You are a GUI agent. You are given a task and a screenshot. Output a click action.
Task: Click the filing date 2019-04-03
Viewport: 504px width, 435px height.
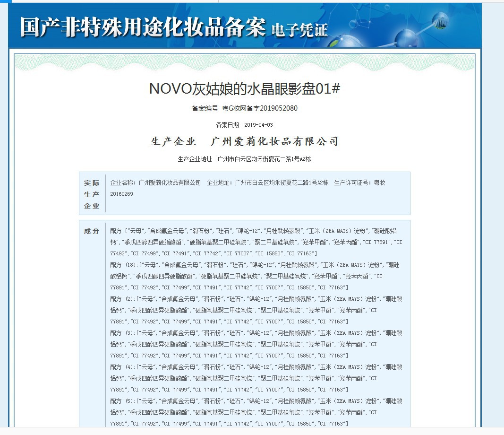[258, 125]
